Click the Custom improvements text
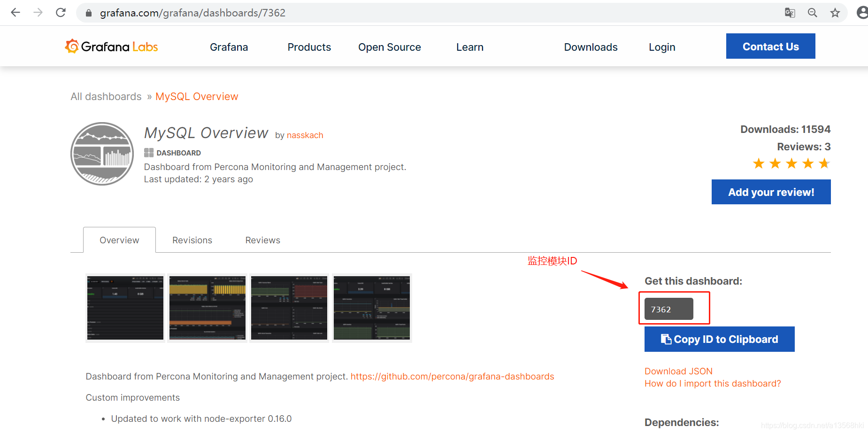The image size is (868, 434). [133, 397]
